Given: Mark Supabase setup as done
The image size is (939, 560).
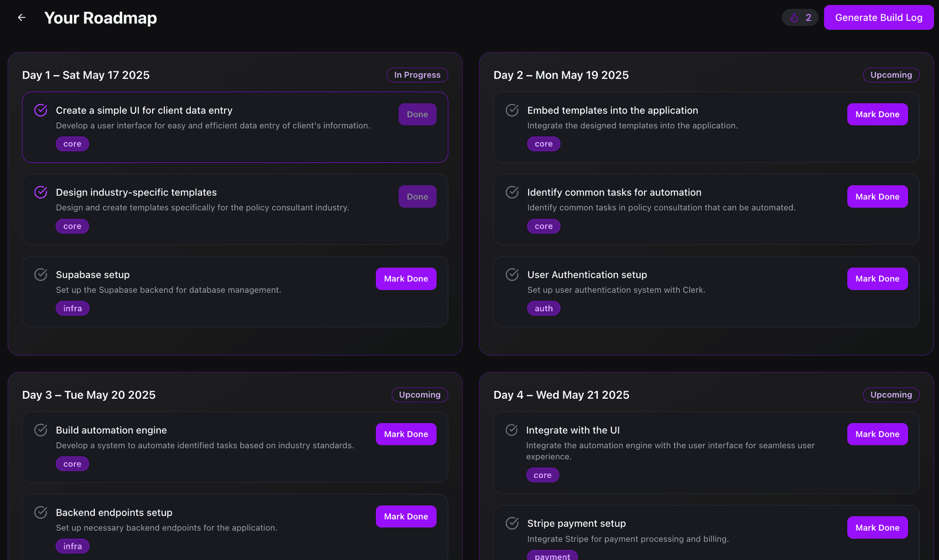Looking at the screenshot, I should click(406, 279).
